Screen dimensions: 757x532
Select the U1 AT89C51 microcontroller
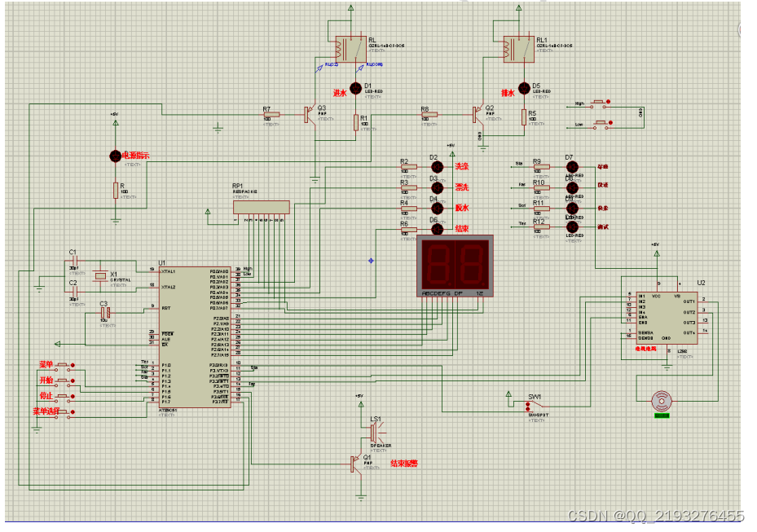[195, 337]
